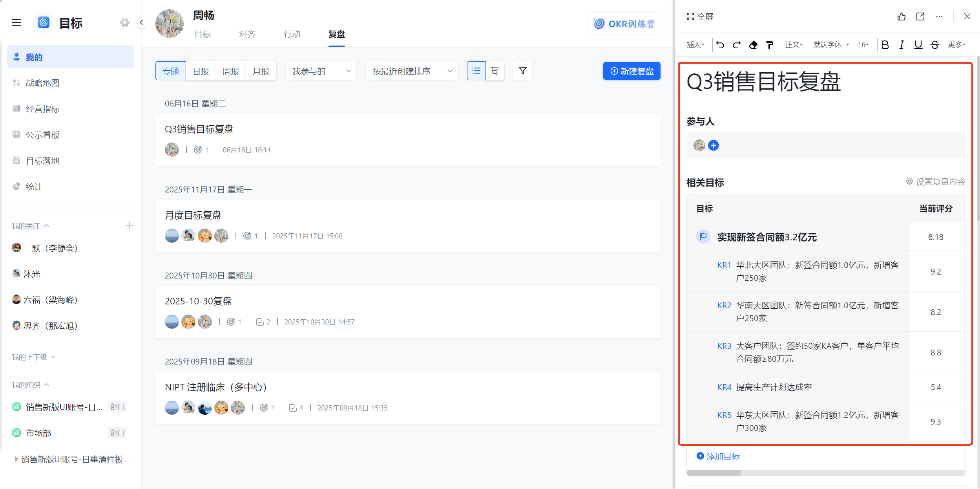Open Q3销售目标复盘 card
The height and width of the screenshot is (489, 980).
(x=408, y=140)
